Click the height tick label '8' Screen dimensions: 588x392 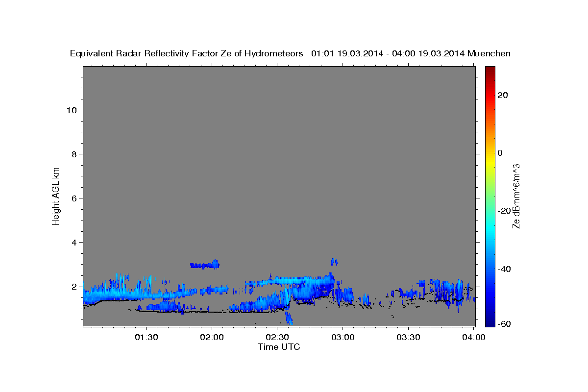(x=73, y=154)
